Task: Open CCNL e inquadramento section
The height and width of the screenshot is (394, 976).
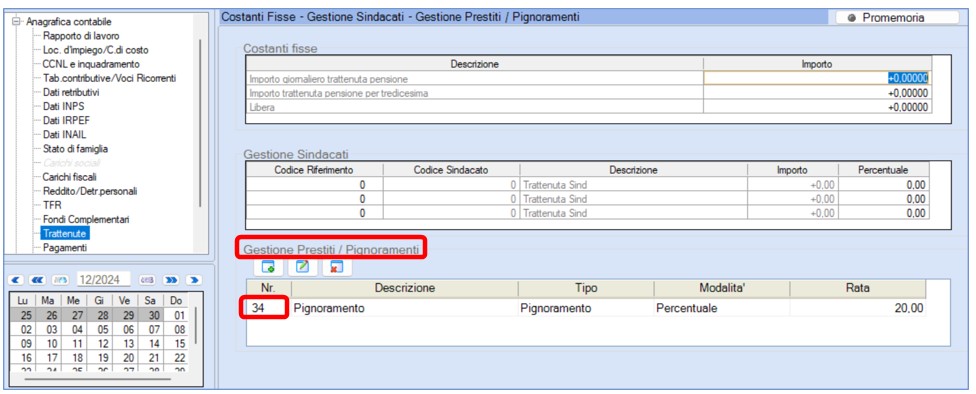Action: click(91, 64)
